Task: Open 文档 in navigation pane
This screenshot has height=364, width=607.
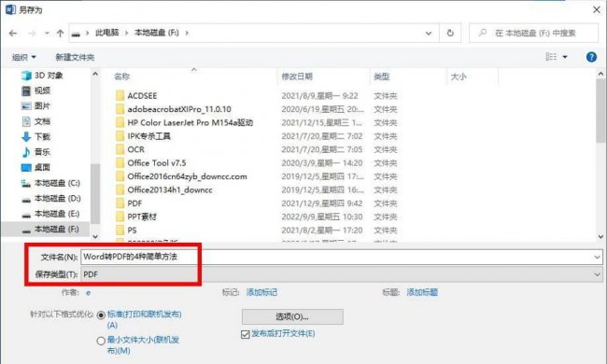Action: (36, 121)
